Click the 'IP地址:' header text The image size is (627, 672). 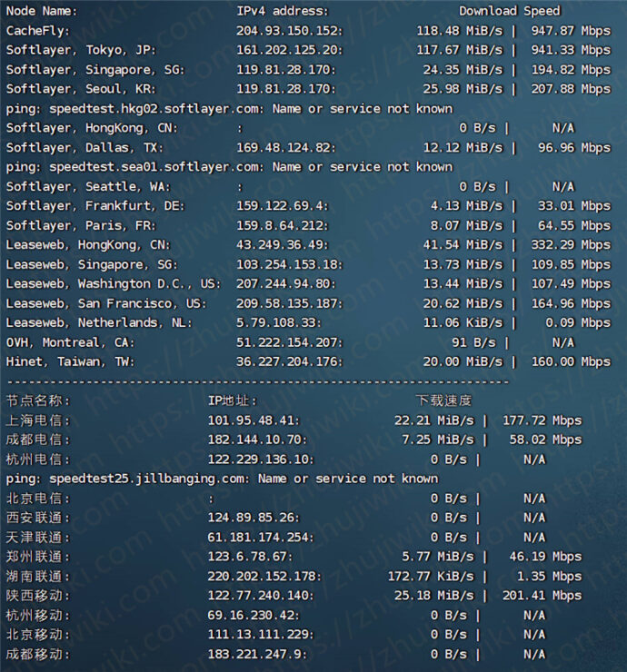click(x=233, y=401)
